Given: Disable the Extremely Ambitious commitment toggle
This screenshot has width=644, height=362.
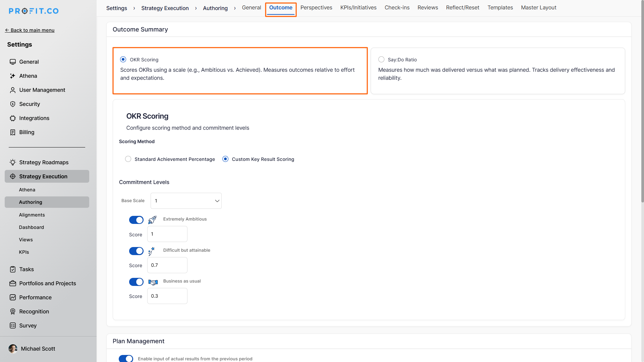Looking at the screenshot, I should click(136, 220).
